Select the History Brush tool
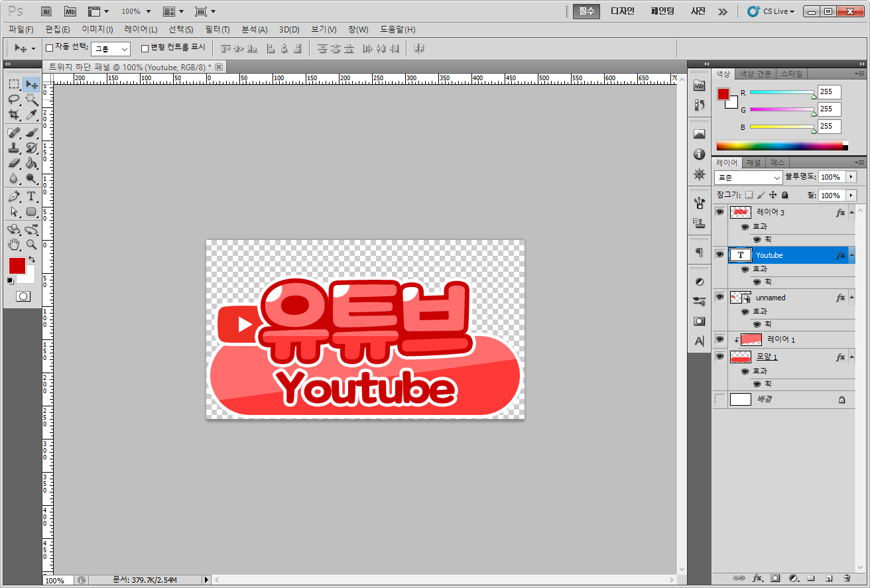The height and width of the screenshot is (588, 870). click(31, 148)
